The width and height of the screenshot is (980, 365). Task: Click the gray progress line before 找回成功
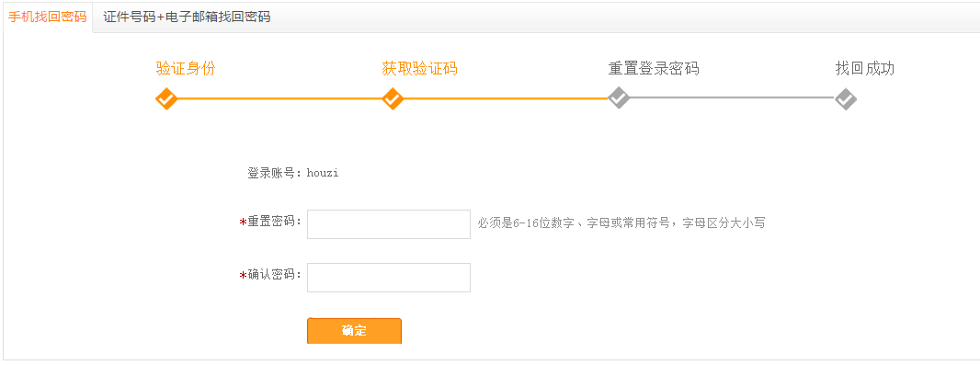point(732,98)
